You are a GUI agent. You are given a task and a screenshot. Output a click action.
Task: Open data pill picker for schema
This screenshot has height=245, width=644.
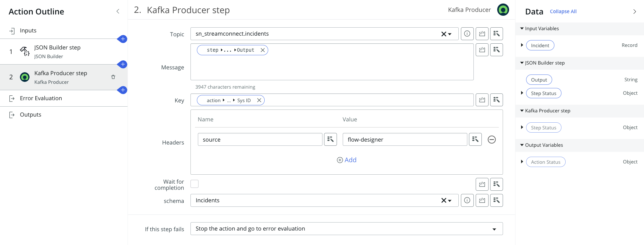497,200
